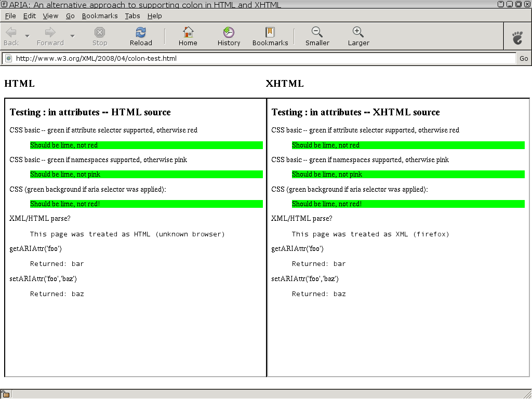Click 'Should be lime, not pink' in XHTML pane

click(x=327, y=175)
